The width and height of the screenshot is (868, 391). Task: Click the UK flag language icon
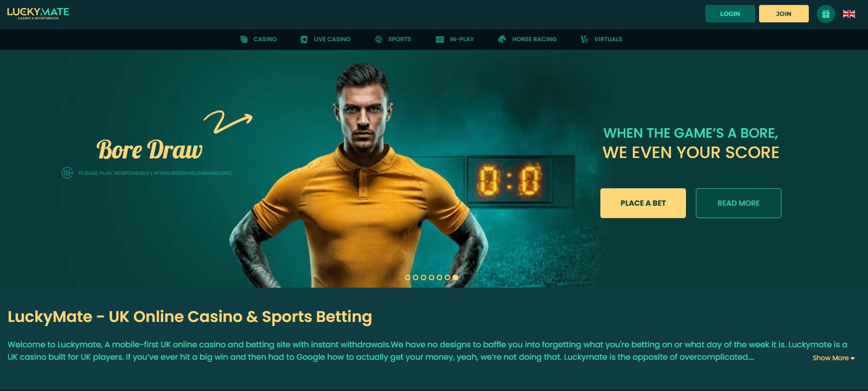(849, 14)
